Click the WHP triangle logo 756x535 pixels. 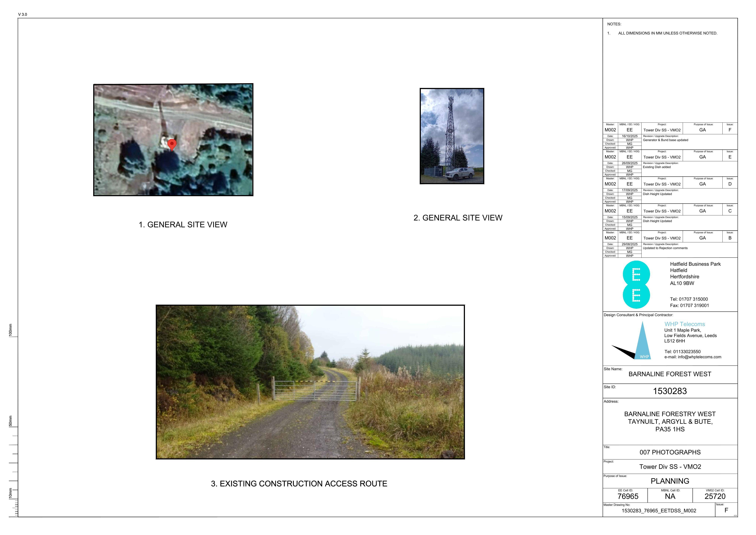(x=631, y=340)
